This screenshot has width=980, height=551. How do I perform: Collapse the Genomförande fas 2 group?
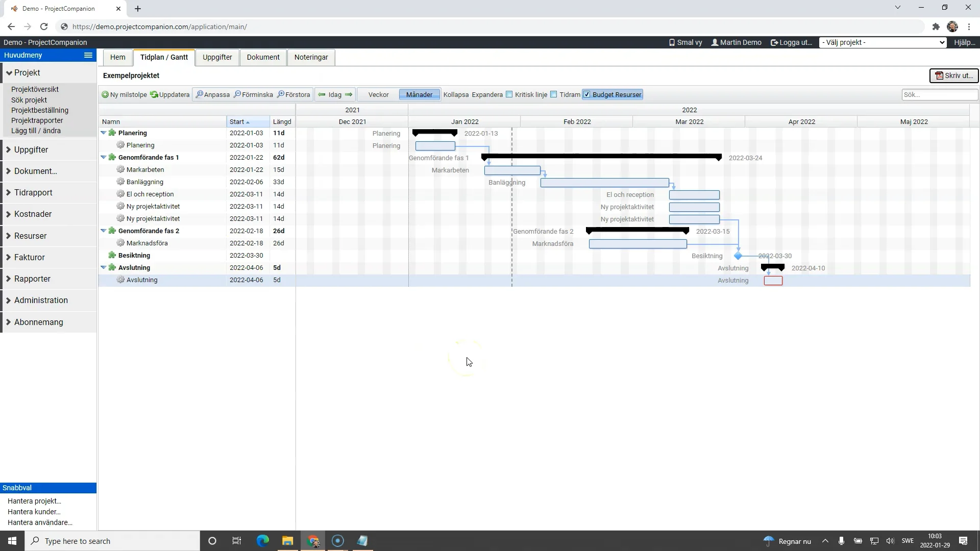coord(104,231)
